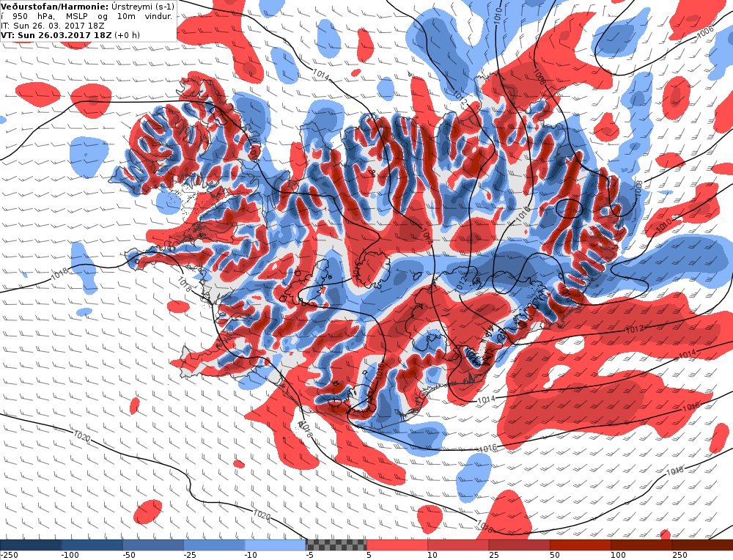Select the lightest blue segment between -10 and -5
Viewport: 733px width, 560px height.
pos(276,545)
